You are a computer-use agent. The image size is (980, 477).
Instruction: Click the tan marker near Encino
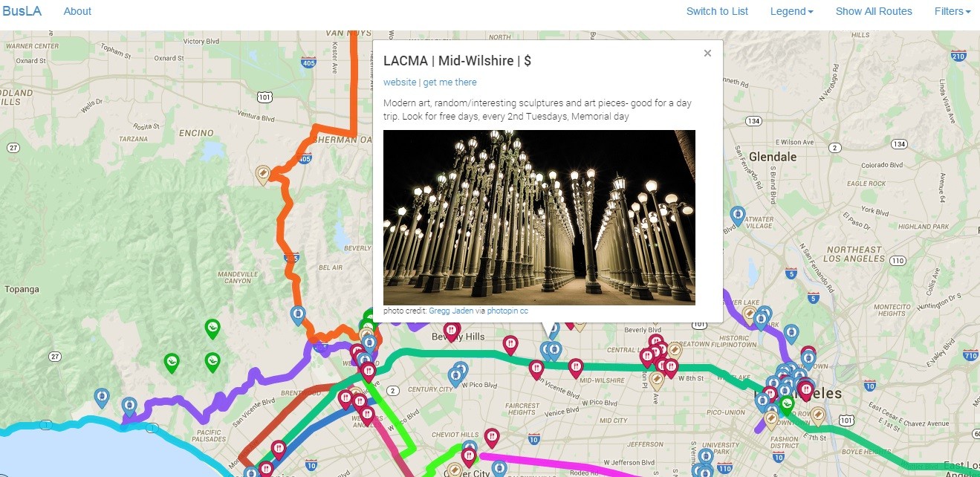tap(262, 174)
